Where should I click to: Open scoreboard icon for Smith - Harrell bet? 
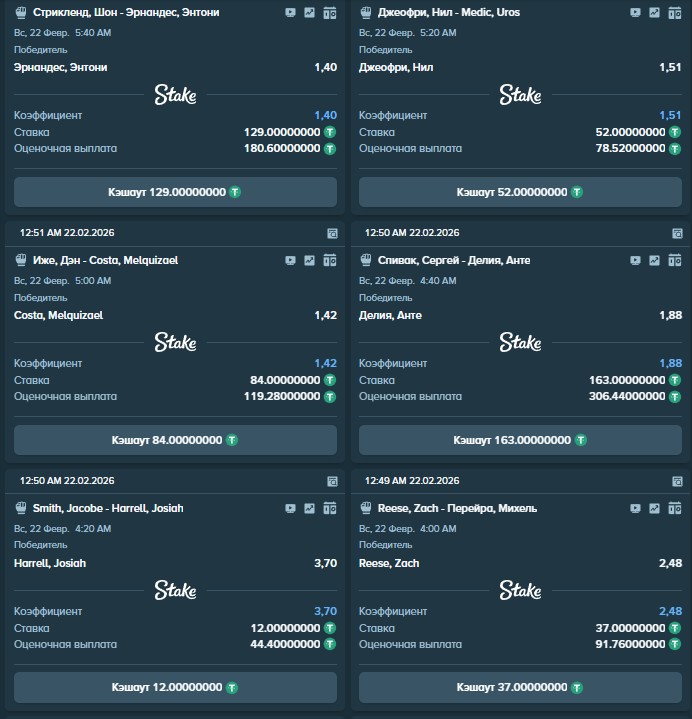[330, 508]
